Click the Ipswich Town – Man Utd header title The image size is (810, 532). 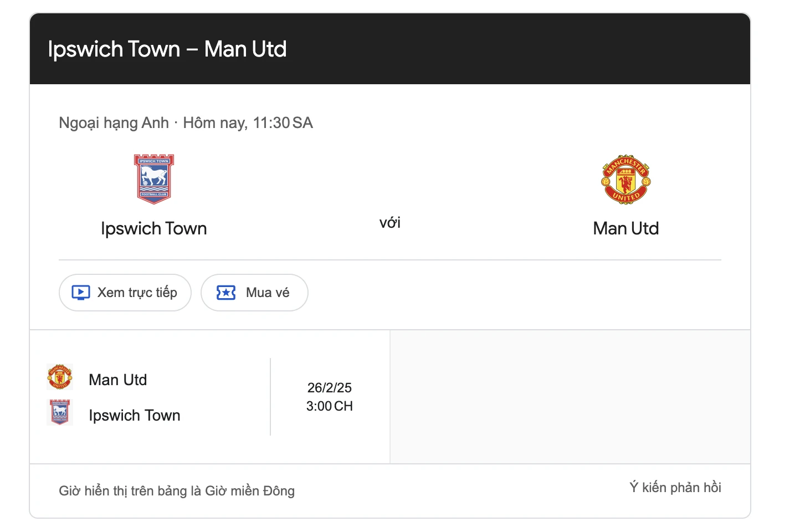(167, 49)
